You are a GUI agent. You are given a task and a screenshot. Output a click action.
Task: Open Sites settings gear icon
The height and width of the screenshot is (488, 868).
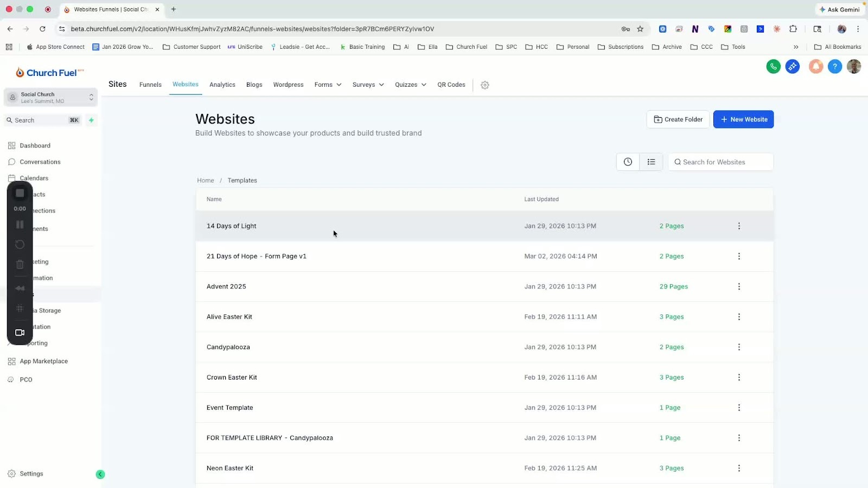485,85
